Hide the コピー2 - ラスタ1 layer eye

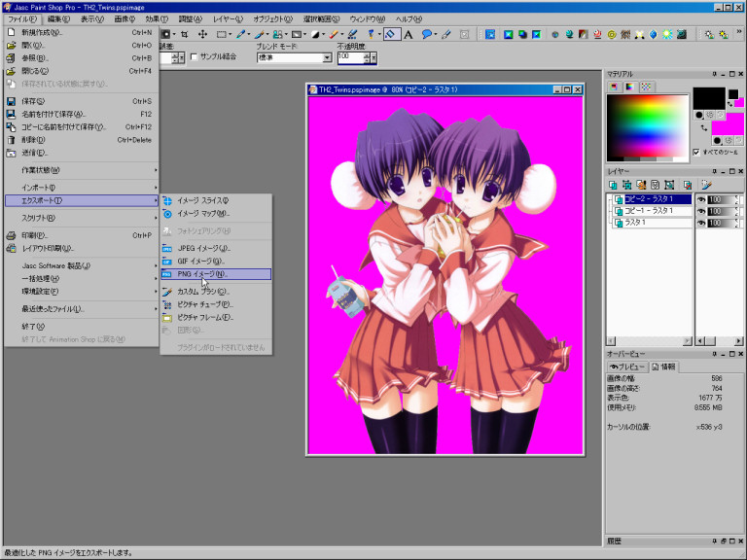[x=701, y=199]
